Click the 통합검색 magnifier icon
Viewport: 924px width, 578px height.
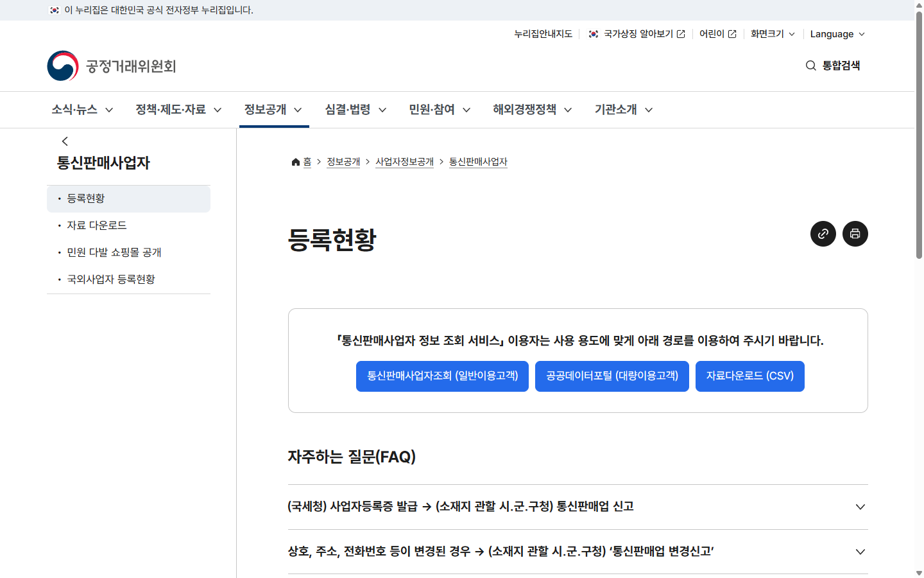click(811, 66)
